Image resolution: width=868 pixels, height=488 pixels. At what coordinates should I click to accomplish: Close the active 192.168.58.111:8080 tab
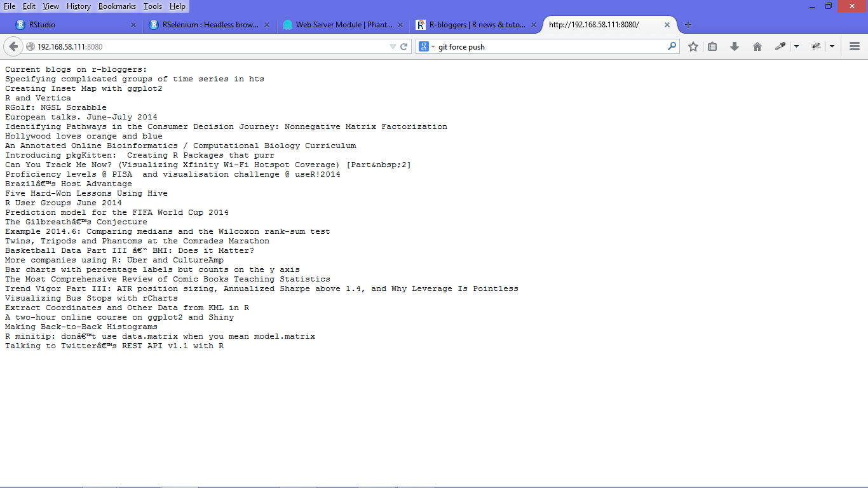pyautogui.click(x=667, y=25)
